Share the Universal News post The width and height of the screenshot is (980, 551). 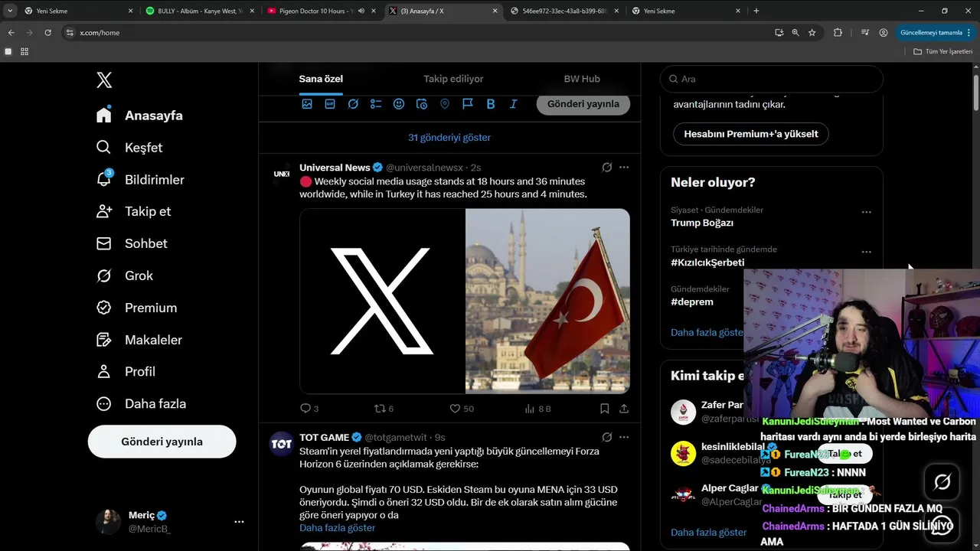[624, 409]
